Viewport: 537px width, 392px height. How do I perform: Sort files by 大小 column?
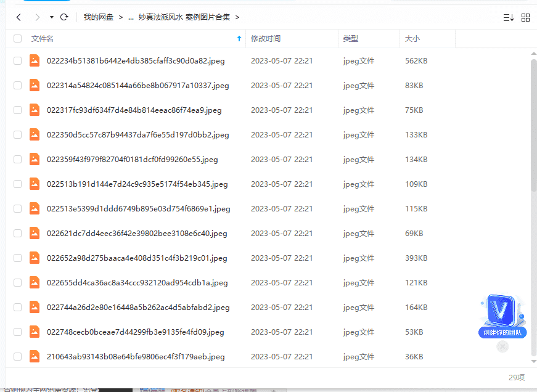(x=412, y=39)
